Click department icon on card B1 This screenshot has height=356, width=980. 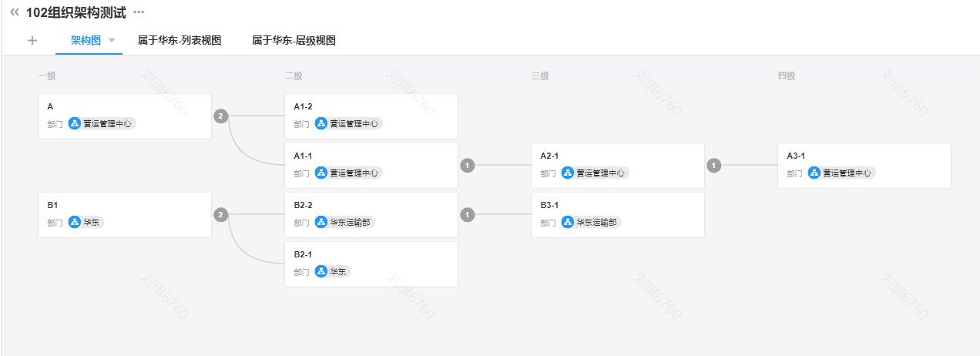point(75,222)
